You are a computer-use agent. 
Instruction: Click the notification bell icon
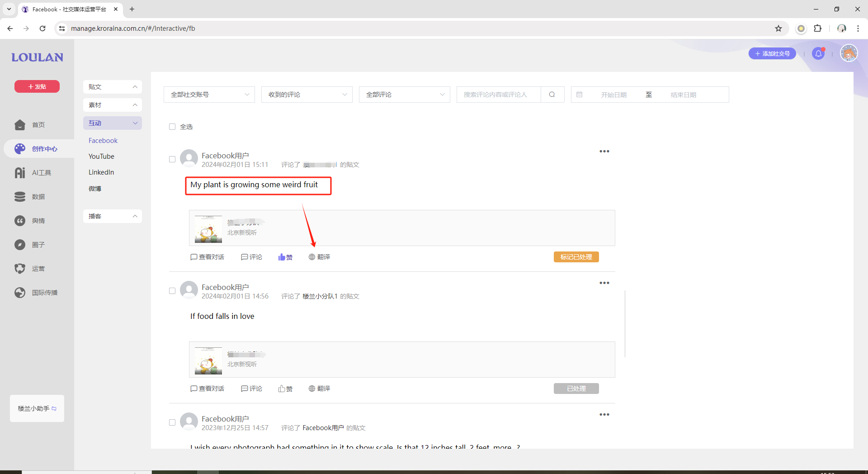tap(818, 54)
